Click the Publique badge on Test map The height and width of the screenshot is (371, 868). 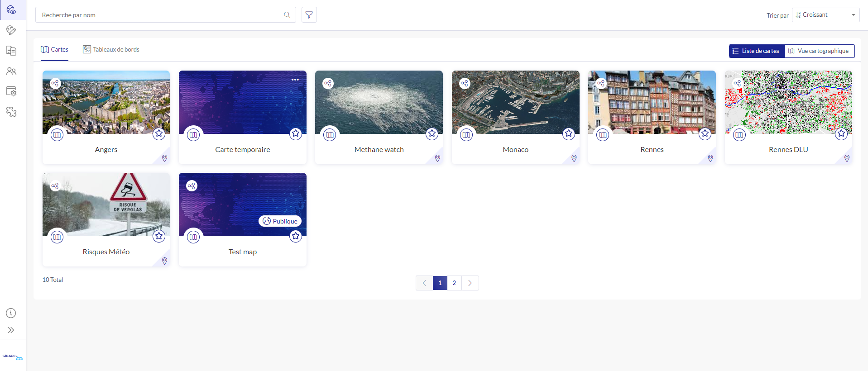coord(280,221)
